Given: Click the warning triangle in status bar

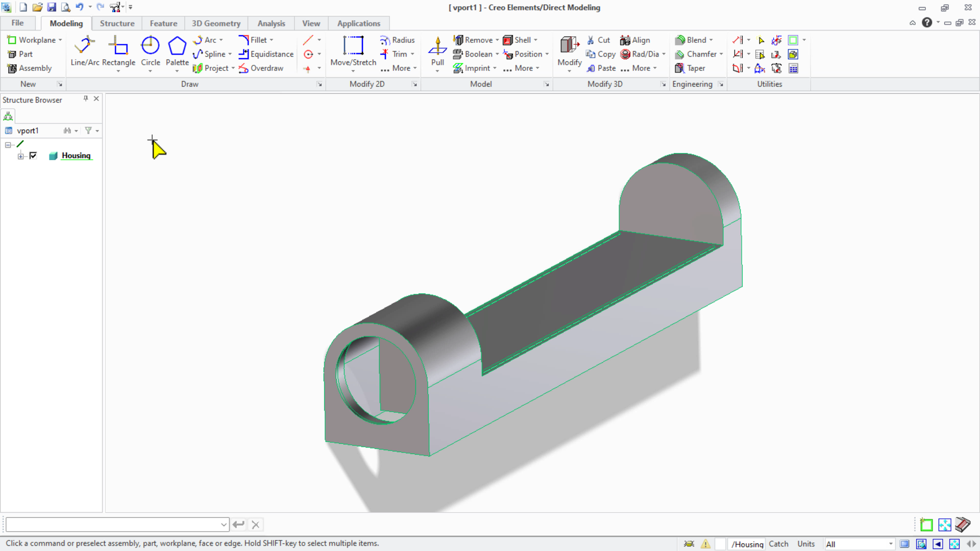Looking at the screenshot, I should [x=705, y=544].
